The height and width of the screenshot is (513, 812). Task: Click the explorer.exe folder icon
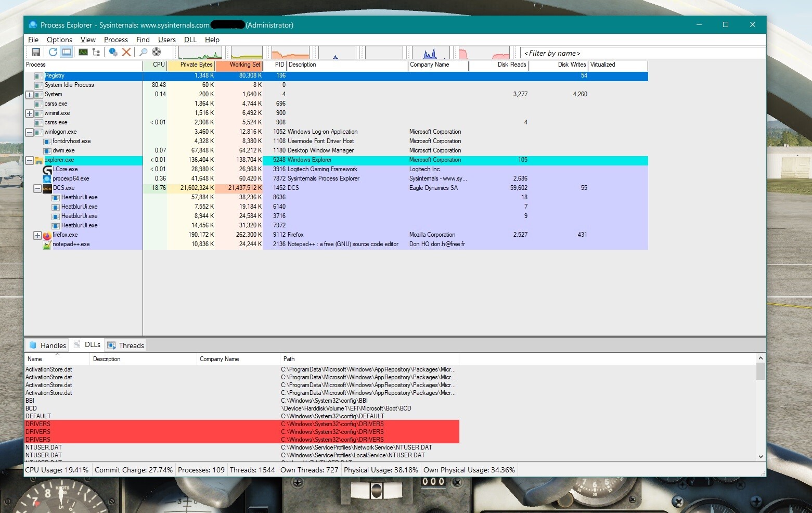pyautogui.click(x=39, y=160)
